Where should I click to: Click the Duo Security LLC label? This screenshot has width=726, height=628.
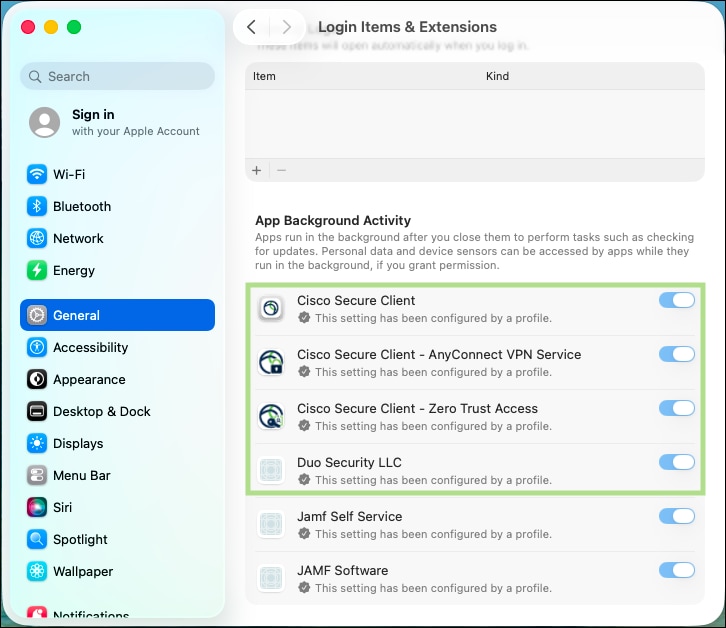coord(349,463)
